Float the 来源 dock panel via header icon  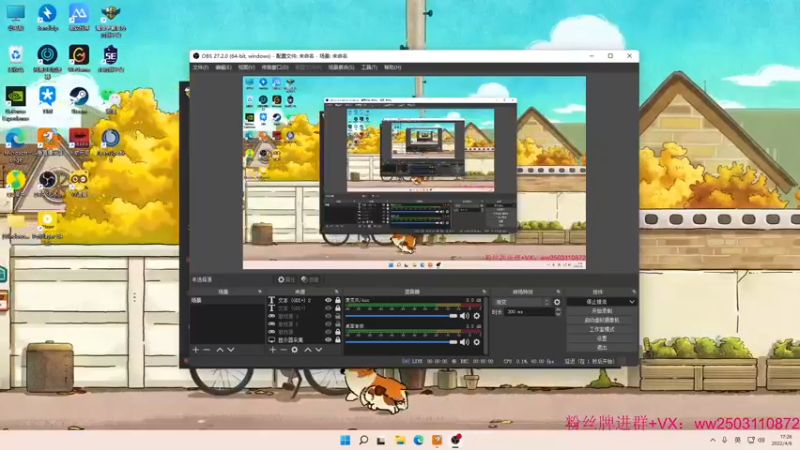[x=336, y=292]
